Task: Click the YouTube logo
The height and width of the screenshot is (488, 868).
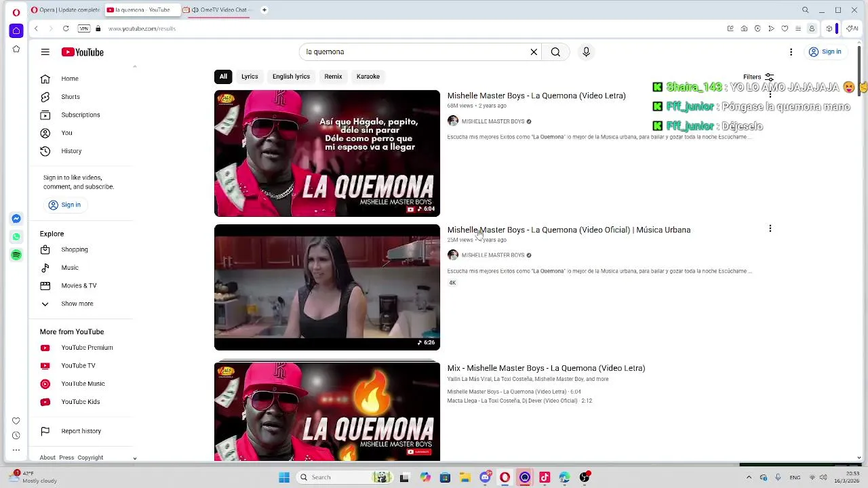Action: 82,52
